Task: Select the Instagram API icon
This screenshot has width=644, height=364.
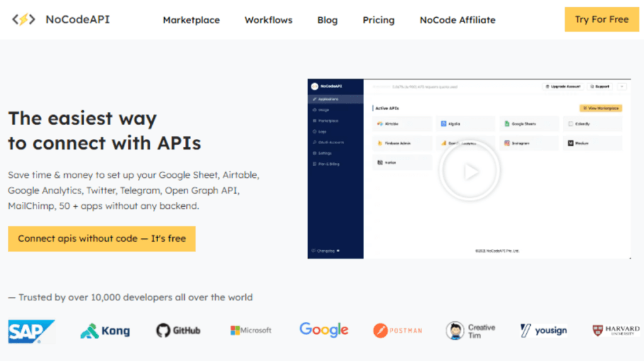Action: (x=506, y=143)
